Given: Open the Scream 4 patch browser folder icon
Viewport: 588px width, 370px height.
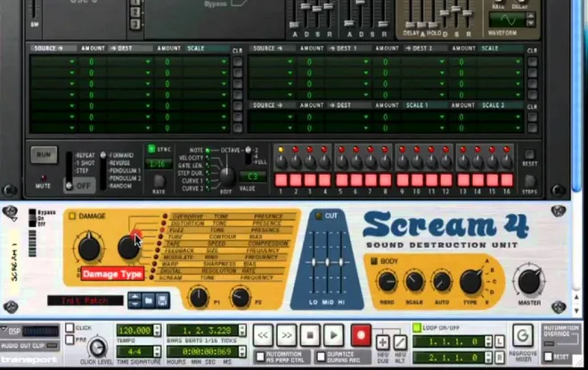Looking at the screenshot, I should (149, 300).
